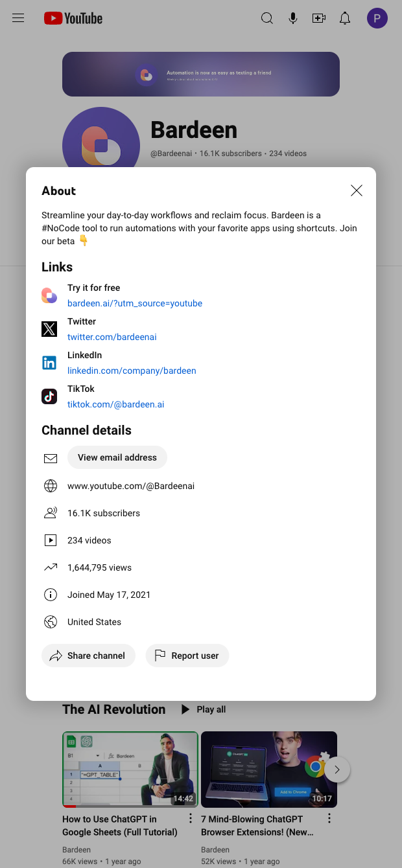This screenshot has width=402, height=868.
Task: Activate voice search with the microphone icon
Action: click(x=292, y=18)
